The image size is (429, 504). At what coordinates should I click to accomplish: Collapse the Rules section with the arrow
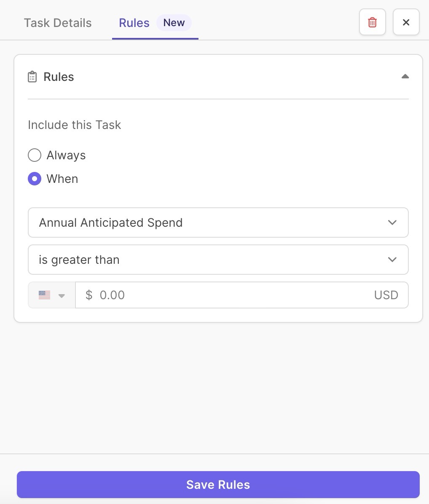click(x=405, y=77)
